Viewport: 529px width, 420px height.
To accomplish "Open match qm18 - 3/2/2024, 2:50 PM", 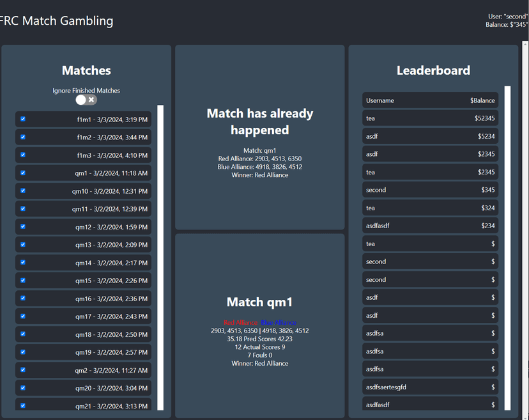I will tap(83, 334).
